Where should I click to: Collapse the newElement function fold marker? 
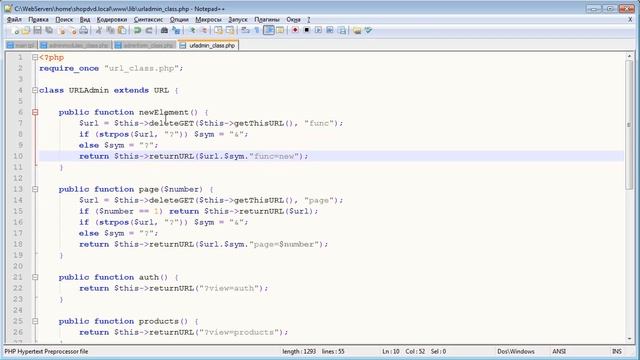click(35, 112)
